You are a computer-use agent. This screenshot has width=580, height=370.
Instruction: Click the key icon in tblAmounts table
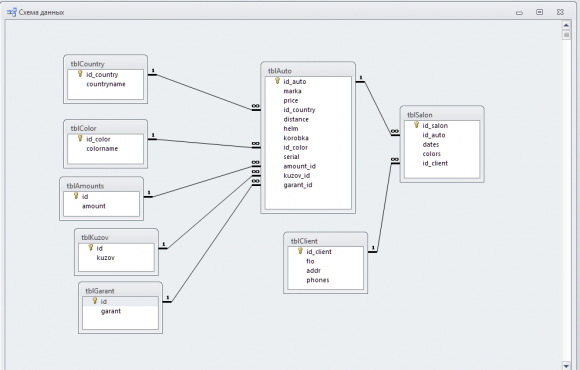click(x=76, y=196)
